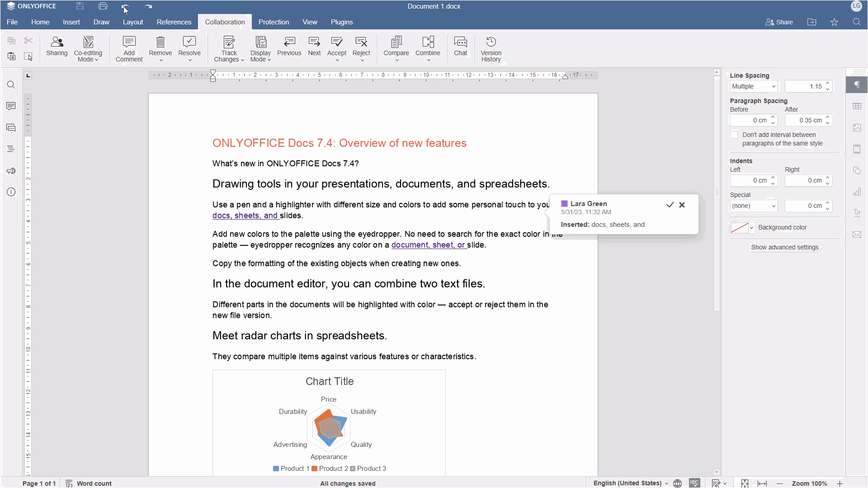Image resolution: width=868 pixels, height=488 pixels.
Task: Switch to the References tab
Action: click(x=174, y=22)
